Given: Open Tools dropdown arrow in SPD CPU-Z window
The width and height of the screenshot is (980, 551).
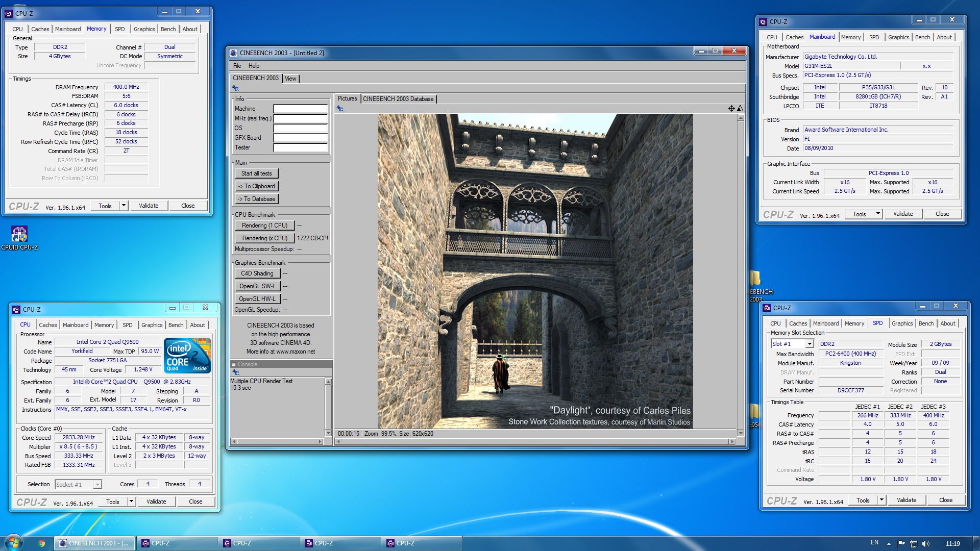Looking at the screenshot, I should coord(881,500).
